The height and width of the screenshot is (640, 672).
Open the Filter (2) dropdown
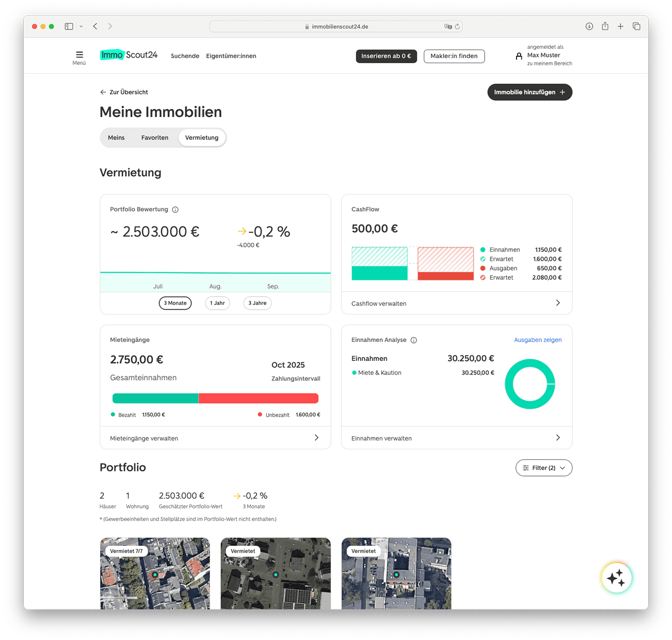[x=543, y=468]
